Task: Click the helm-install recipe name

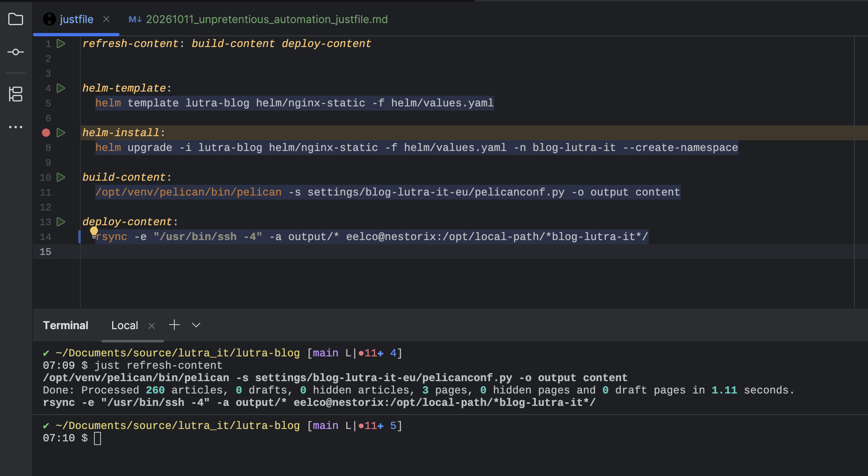Action: (121, 133)
